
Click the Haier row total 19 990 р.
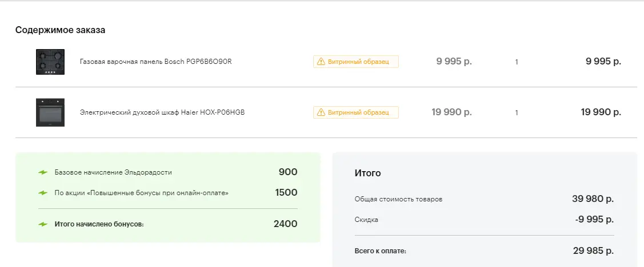click(x=601, y=112)
